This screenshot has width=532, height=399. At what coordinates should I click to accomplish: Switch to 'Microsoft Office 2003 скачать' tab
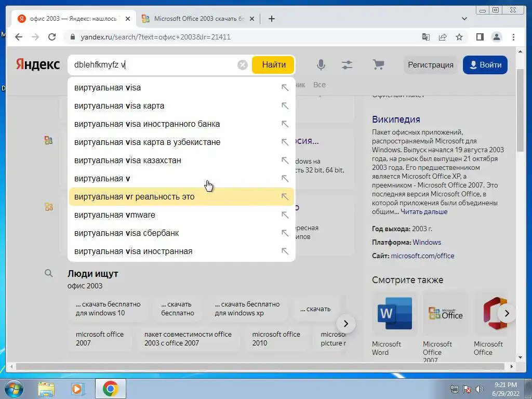pyautogui.click(x=198, y=19)
